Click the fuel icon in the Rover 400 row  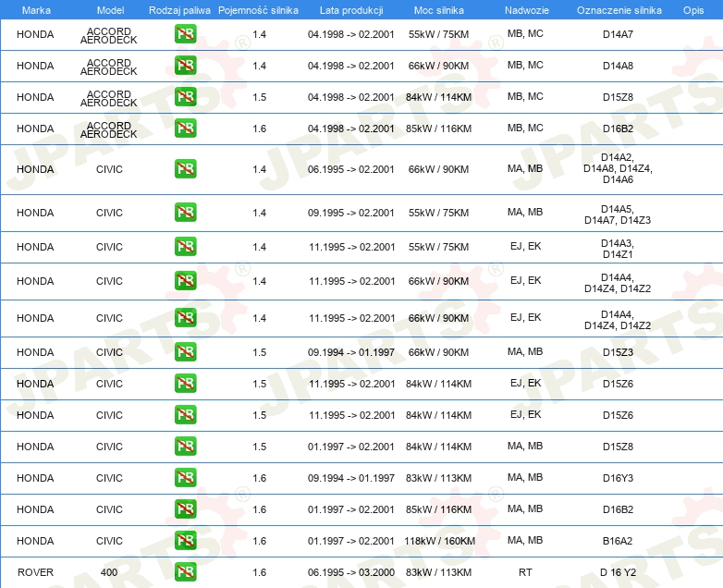[x=185, y=572]
